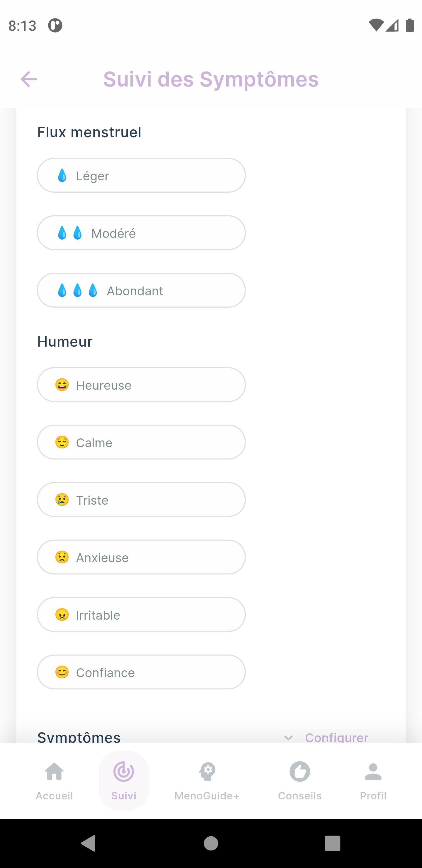Tap the Suivi tracking icon
The image size is (422, 868).
tap(124, 772)
